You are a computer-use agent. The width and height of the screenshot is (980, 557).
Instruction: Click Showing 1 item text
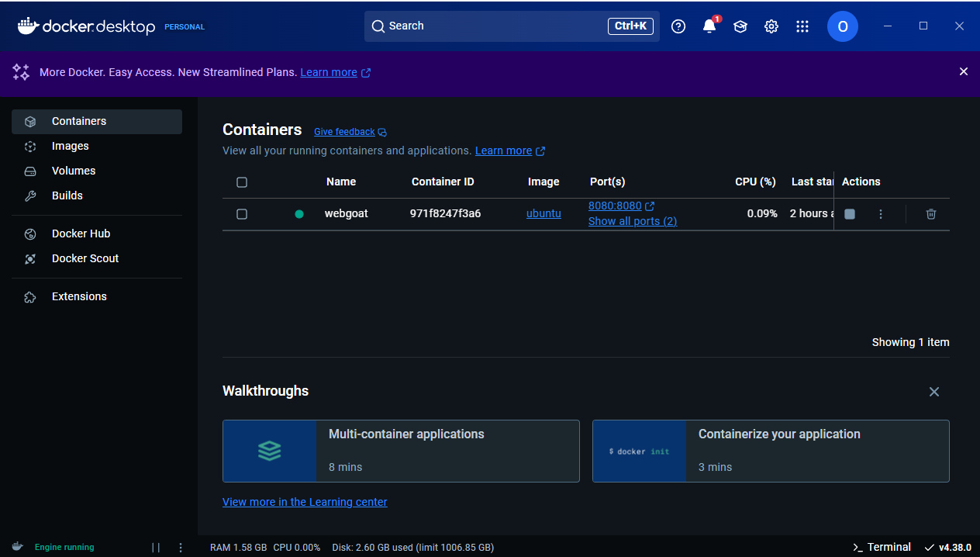point(910,342)
